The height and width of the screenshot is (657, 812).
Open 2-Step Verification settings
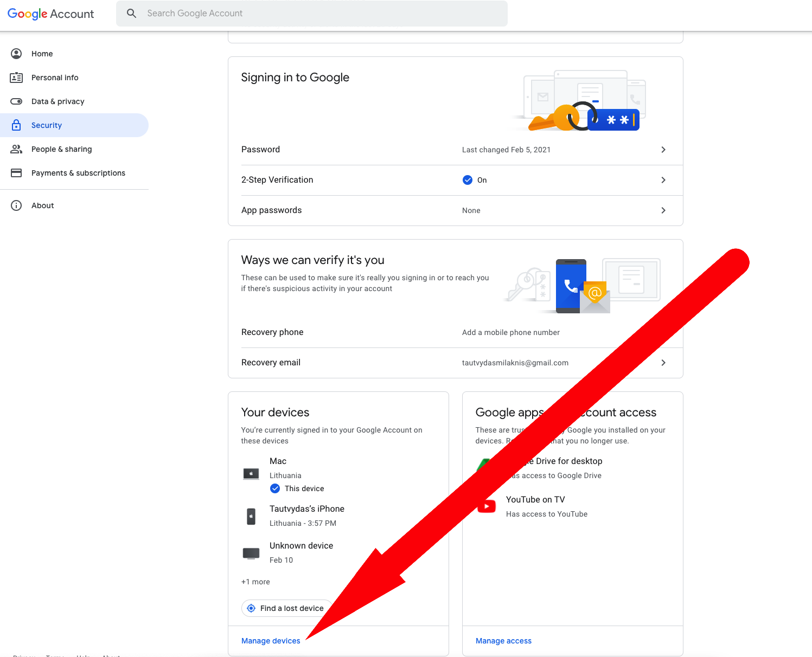[456, 180]
